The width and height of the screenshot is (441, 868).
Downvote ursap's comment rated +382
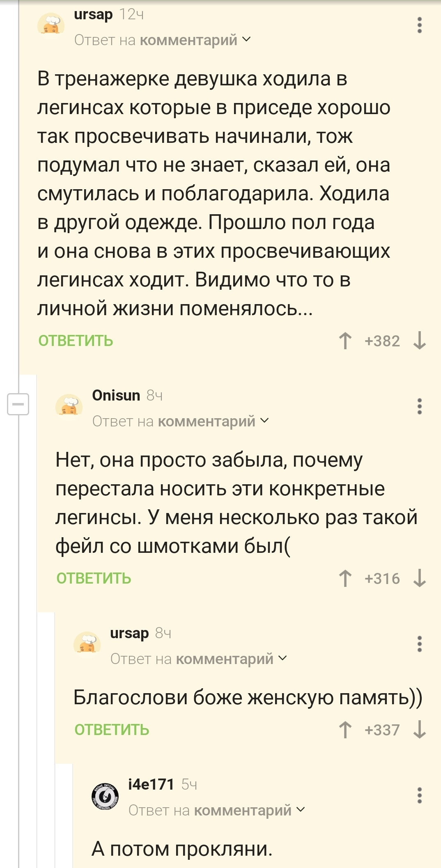pyautogui.click(x=419, y=341)
